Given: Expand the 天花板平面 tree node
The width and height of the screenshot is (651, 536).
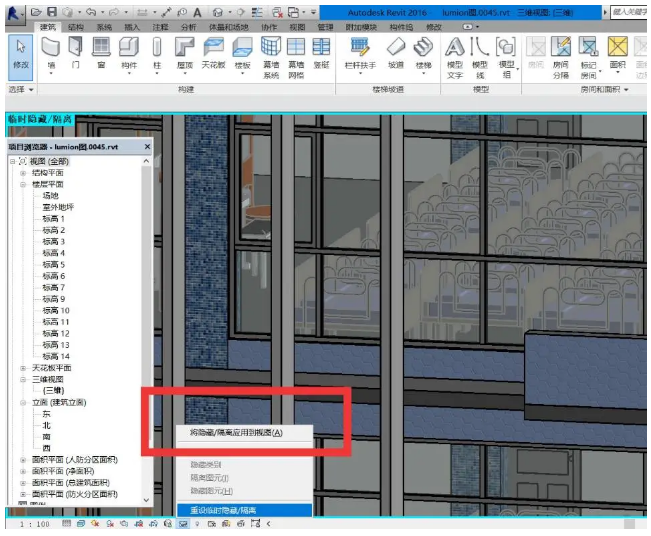Looking at the screenshot, I should pos(23,368).
